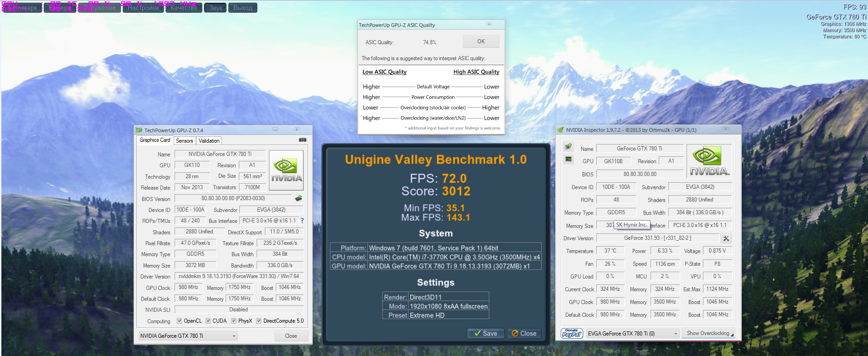Open the Качество menu in Valley
This screenshot has width=868, height=356.
pos(184,8)
